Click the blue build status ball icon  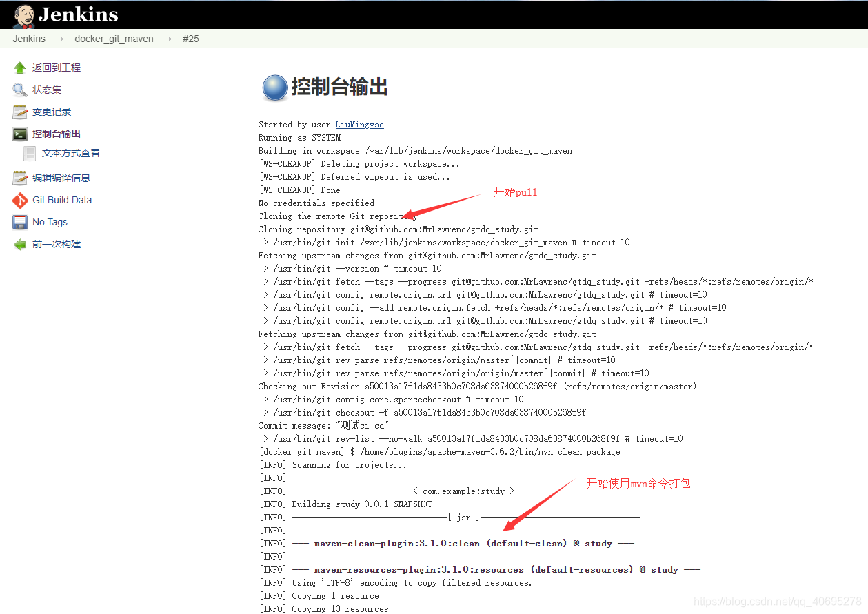click(x=274, y=88)
